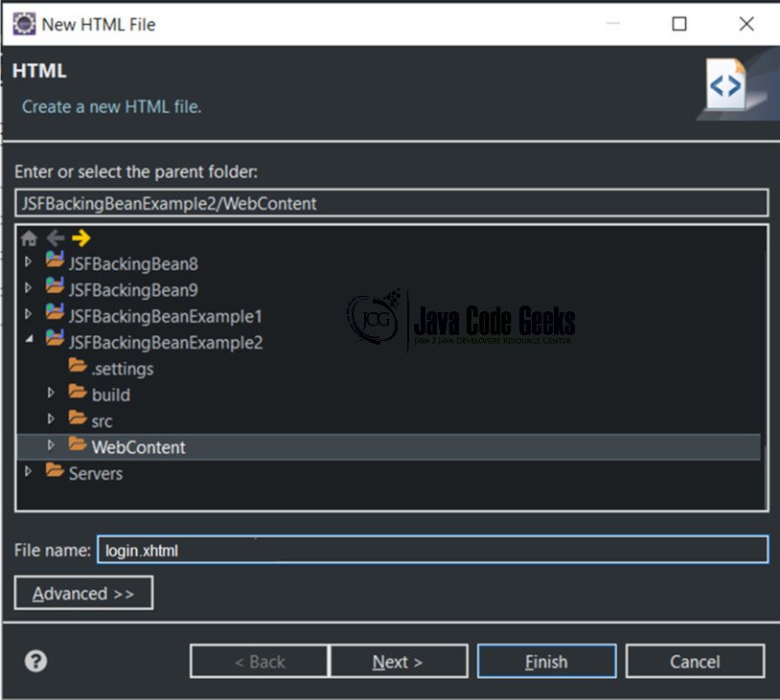Screen dimensions: 780x700
Task: Select the src folder in tree
Action: [x=102, y=421]
